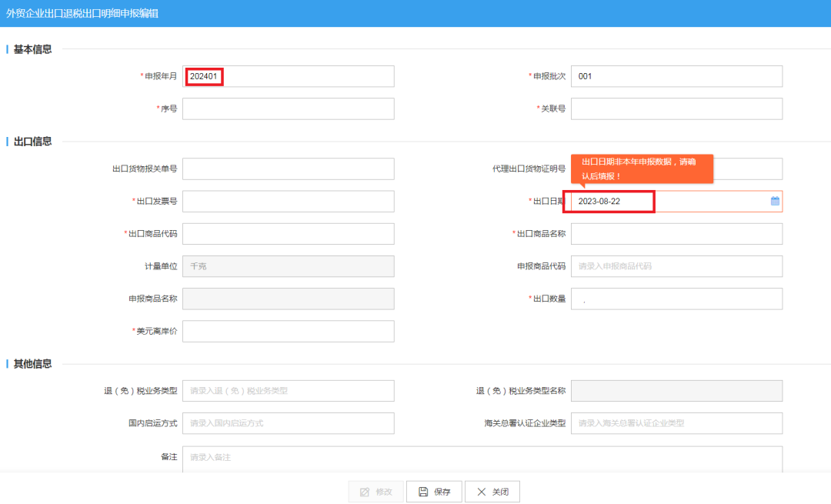Screen dimensions: 831x504
Task: Click the 申报商品代码 input field
Action: point(676,266)
